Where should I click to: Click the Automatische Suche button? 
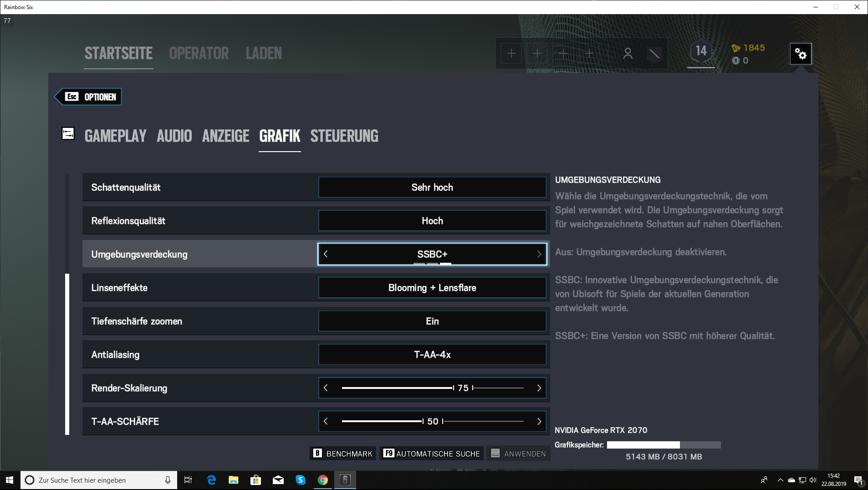[431, 454]
